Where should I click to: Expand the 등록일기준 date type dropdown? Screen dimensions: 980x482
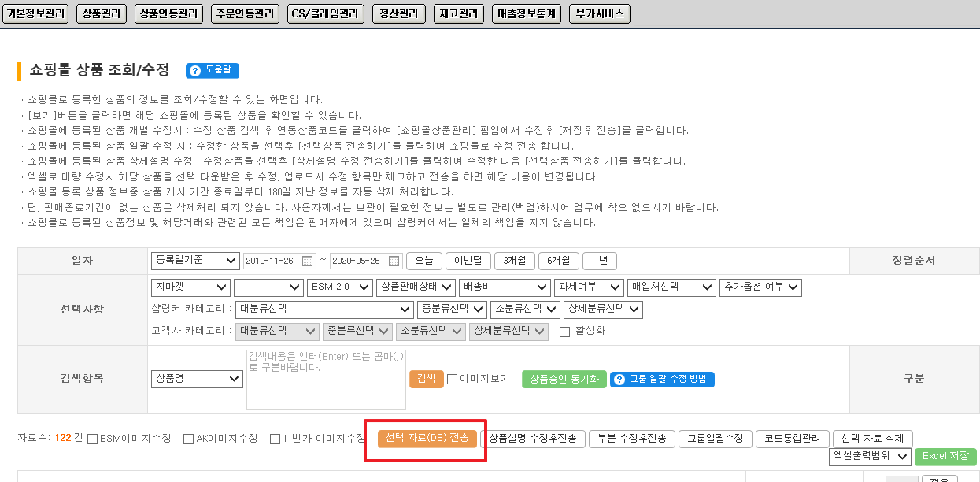point(195,261)
